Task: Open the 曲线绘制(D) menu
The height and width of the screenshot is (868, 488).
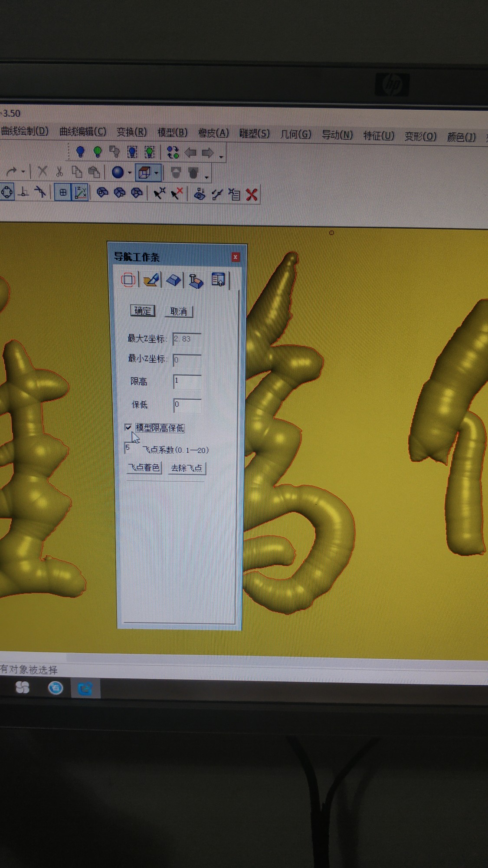Action: click(x=25, y=131)
